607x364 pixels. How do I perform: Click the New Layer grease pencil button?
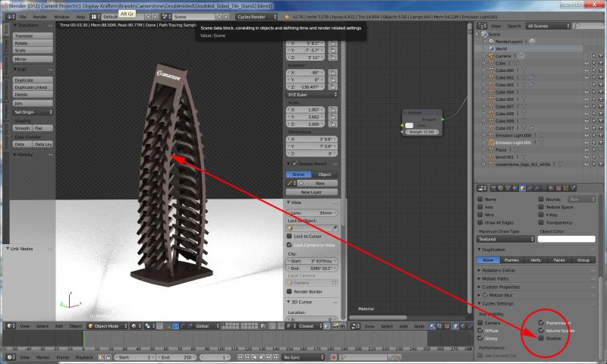coord(312,192)
